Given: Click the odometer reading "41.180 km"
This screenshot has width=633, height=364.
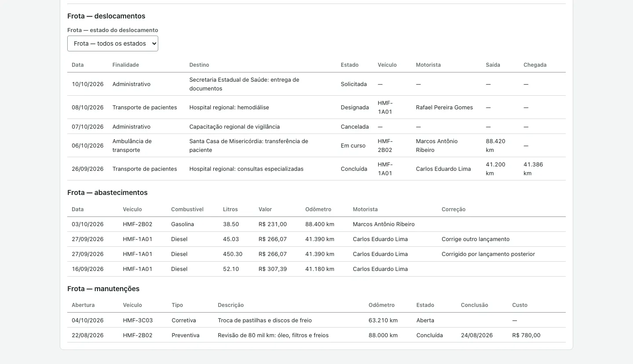Looking at the screenshot, I should pos(320,269).
